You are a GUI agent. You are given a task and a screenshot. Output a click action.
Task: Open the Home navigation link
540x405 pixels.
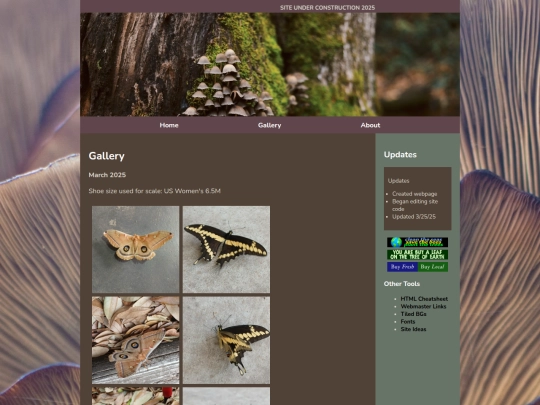(169, 125)
